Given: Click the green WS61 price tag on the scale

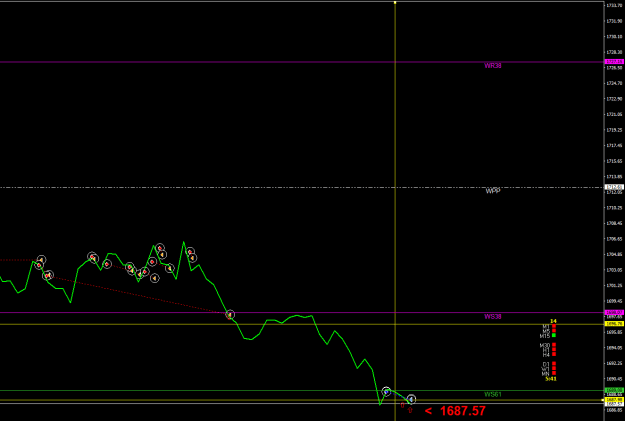Looking at the screenshot, I should [x=614, y=390].
